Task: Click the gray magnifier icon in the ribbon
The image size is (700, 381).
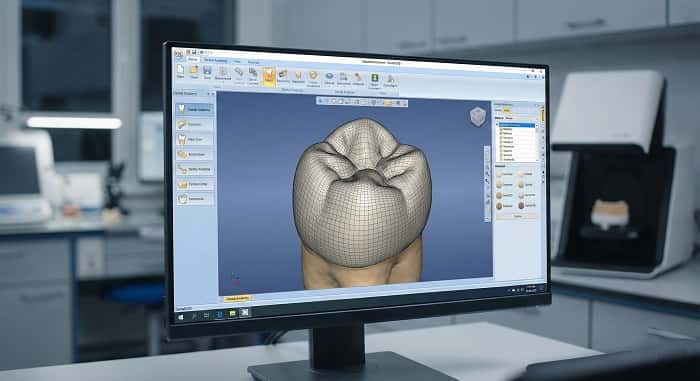Action: (x=239, y=72)
